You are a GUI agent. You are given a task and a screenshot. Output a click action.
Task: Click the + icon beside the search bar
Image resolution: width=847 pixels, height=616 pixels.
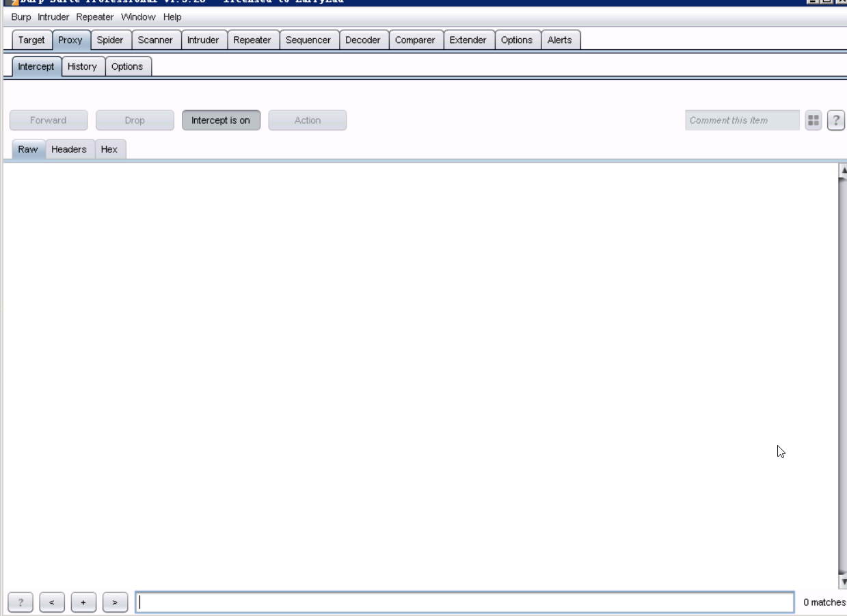83,602
